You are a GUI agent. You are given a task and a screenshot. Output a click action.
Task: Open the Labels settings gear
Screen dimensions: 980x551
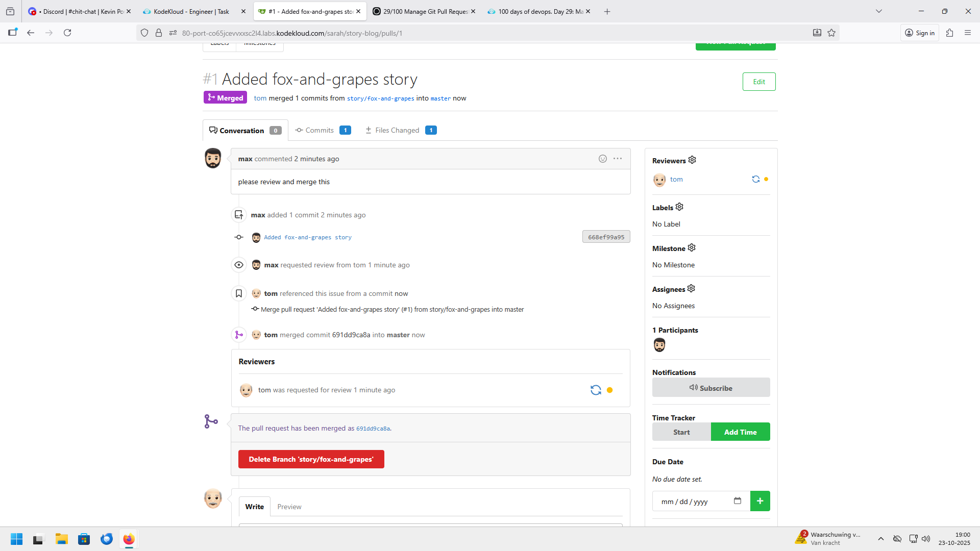[679, 207]
